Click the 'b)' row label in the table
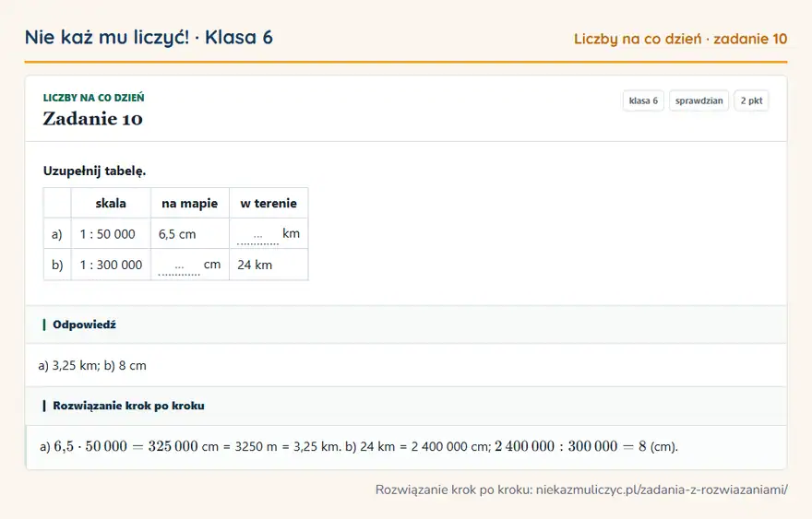Screen dimensions: 812x519 coord(57,265)
